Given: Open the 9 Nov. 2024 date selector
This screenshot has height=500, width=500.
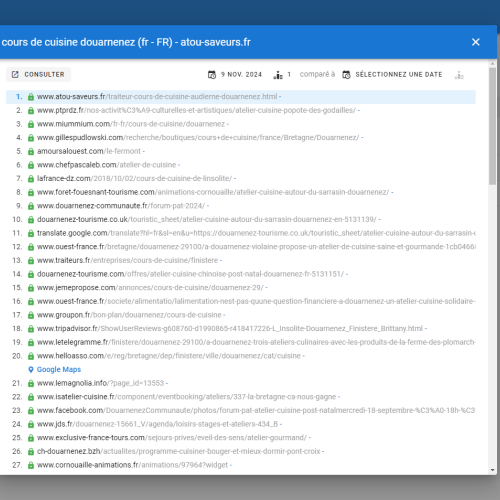Looking at the screenshot, I should [241, 74].
